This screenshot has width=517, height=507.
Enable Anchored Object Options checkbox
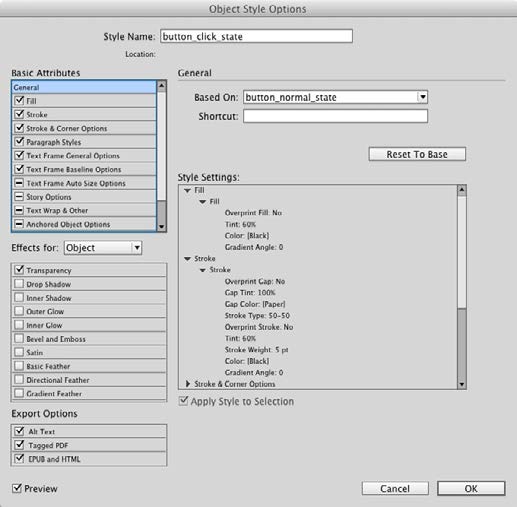(x=19, y=224)
